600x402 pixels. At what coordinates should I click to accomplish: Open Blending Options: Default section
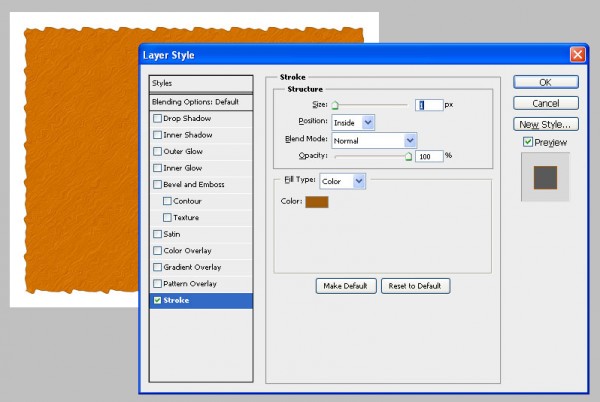coord(201,102)
